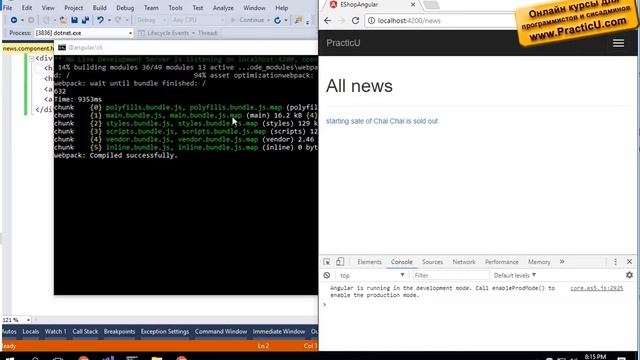
Task: Select the news.component editor tab
Action: 28,48
